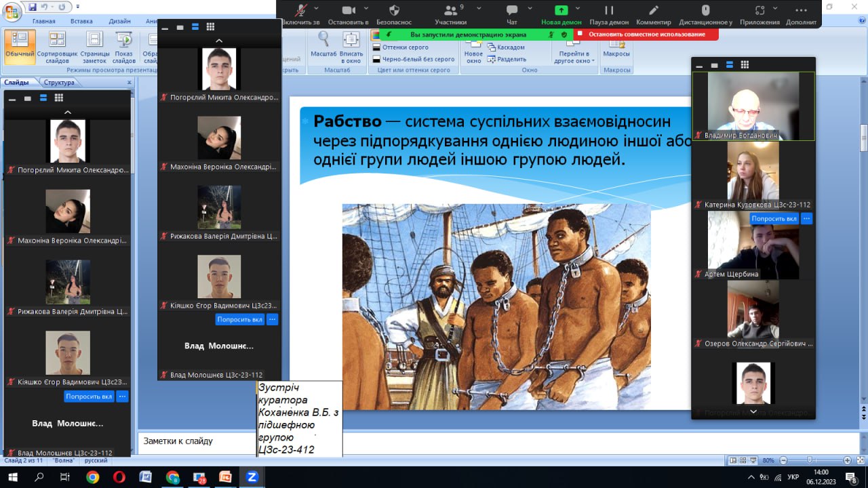Viewport: 868px width, 488px height.
Task: Switch display to Черно-белый без серого
Action: click(x=413, y=59)
